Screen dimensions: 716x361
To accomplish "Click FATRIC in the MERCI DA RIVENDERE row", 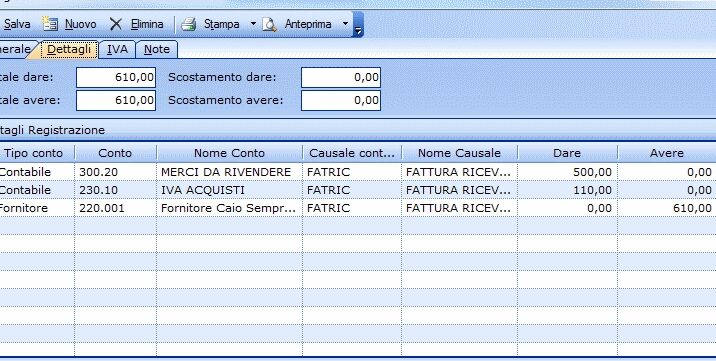I will point(352,172).
